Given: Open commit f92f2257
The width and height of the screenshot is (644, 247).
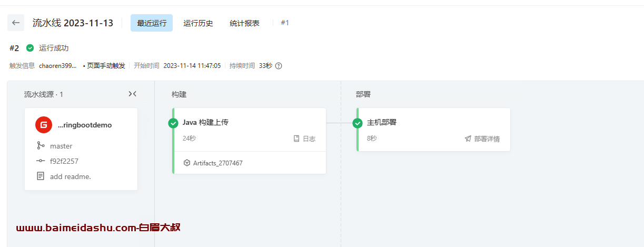Looking at the screenshot, I should tap(64, 161).
